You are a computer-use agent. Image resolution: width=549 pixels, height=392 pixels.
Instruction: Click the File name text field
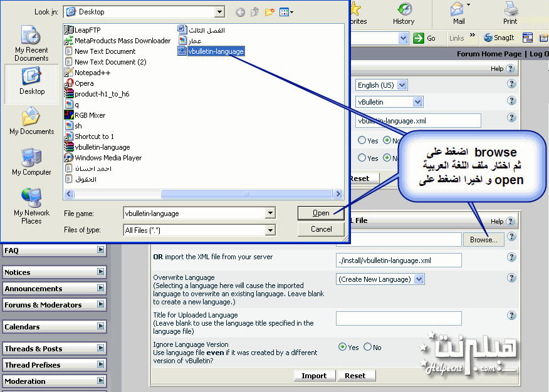click(194, 213)
